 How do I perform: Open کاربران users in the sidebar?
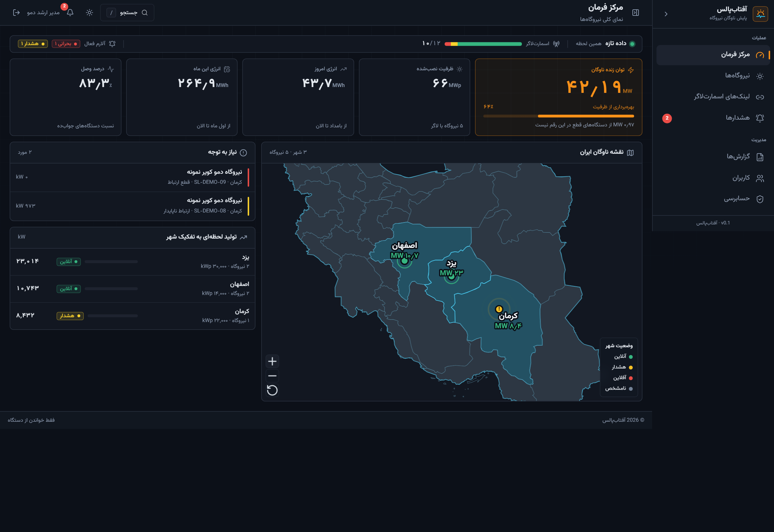(713, 178)
